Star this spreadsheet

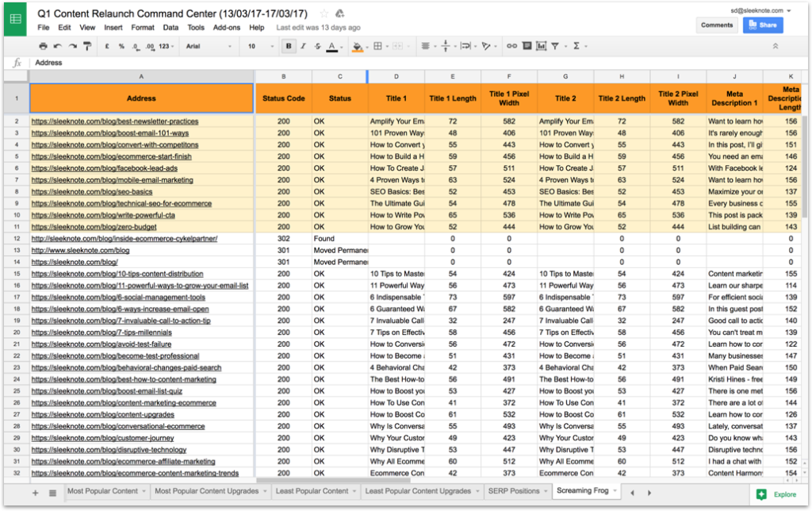pyautogui.click(x=324, y=13)
